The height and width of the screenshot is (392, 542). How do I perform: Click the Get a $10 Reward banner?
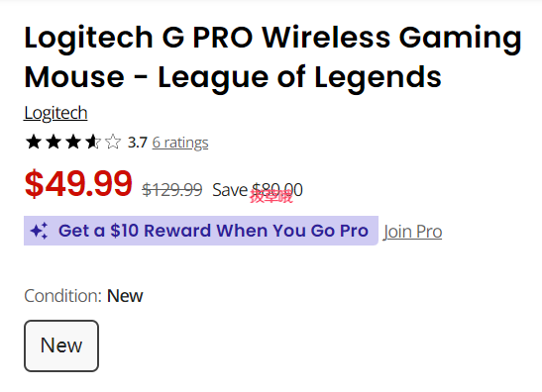tap(201, 231)
